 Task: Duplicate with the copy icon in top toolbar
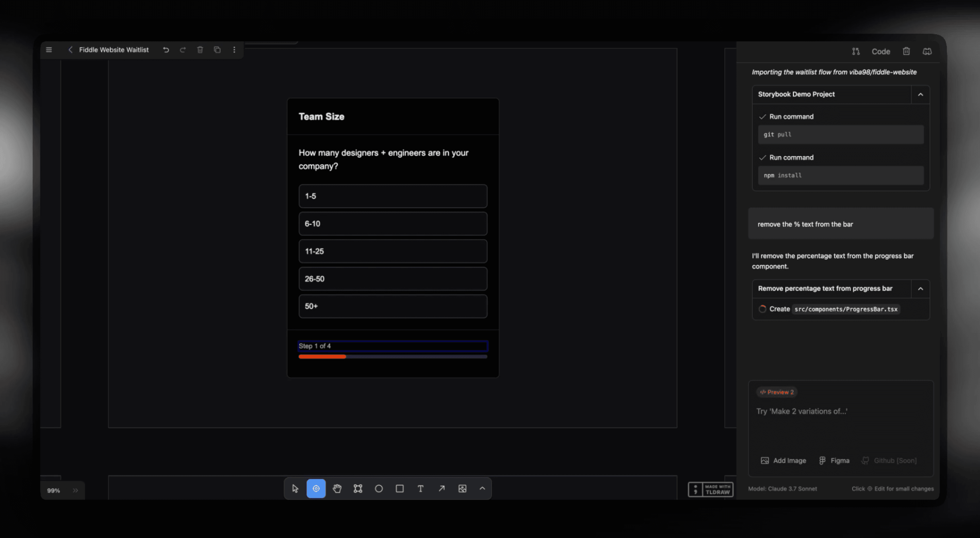pyautogui.click(x=217, y=50)
